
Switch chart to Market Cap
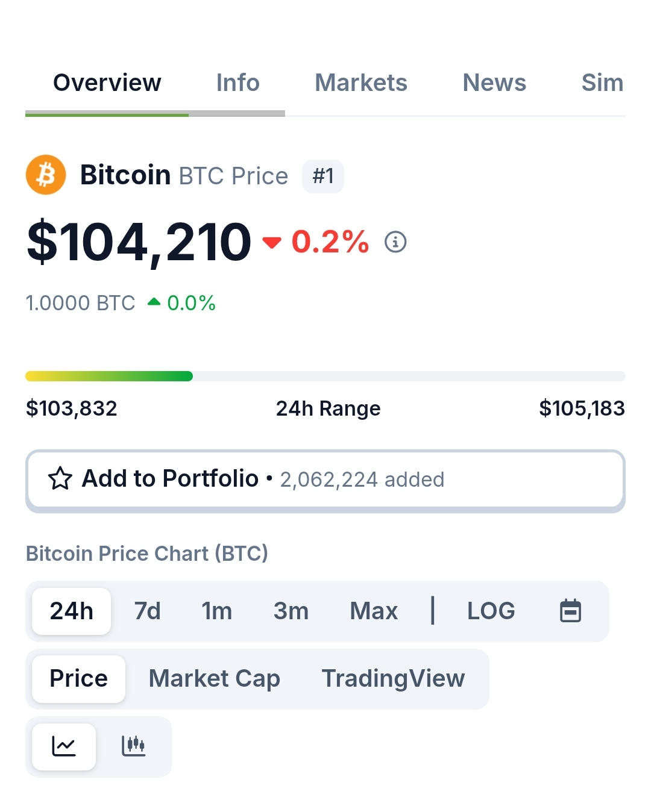tap(215, 679)
